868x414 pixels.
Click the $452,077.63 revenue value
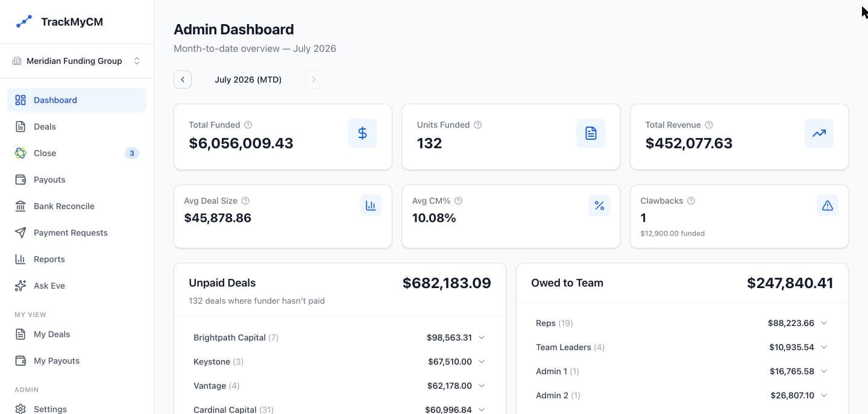[x=689, y=143]
